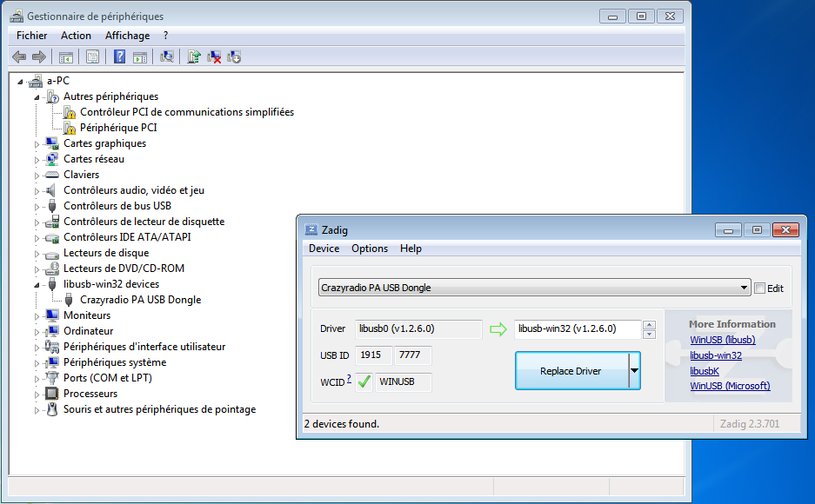
Task: Enable the Edit checkbox in Zadig
Action: point(760,288)
